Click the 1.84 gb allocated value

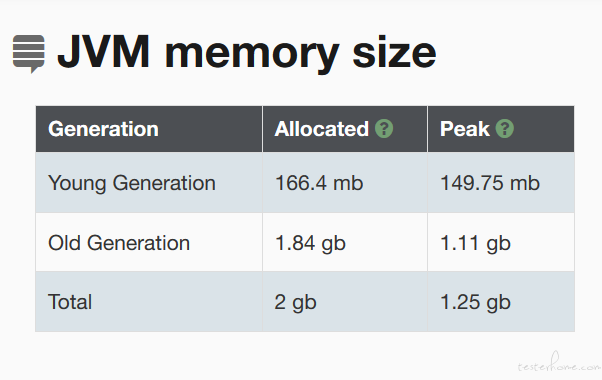click(x=310, y=244)
